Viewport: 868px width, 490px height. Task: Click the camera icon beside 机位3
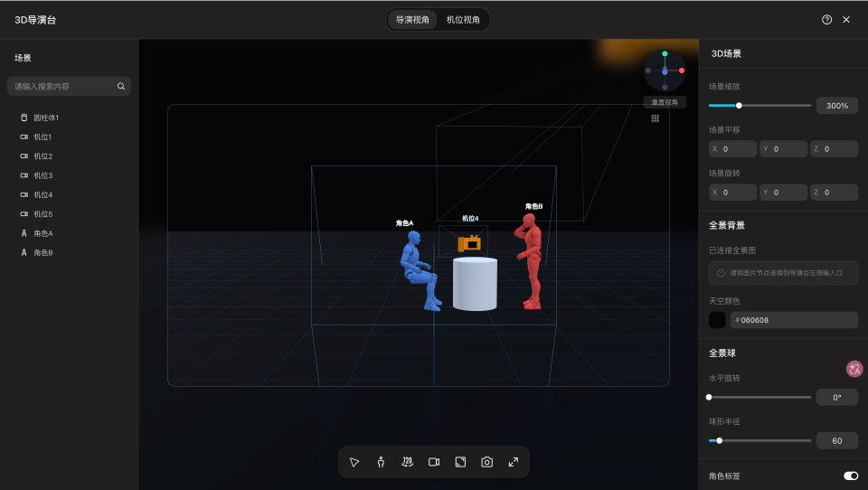point(24,175)
